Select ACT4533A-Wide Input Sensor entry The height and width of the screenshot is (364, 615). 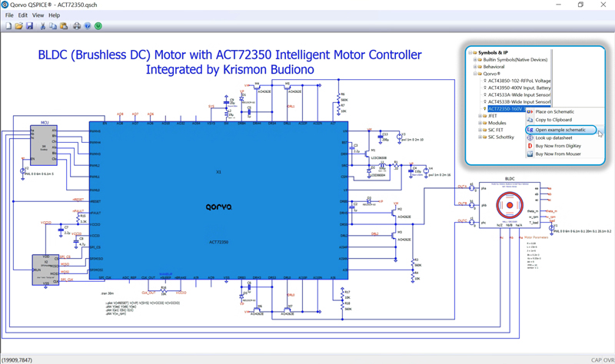point(520,94)
